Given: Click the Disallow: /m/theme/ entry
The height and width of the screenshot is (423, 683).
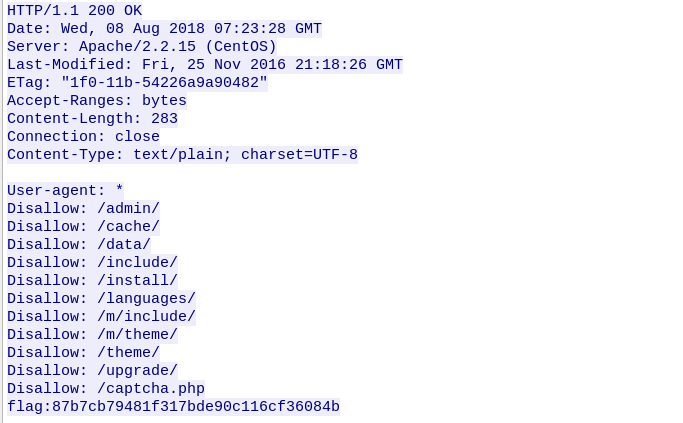Looking at the screenshot, I should [92, 335].
